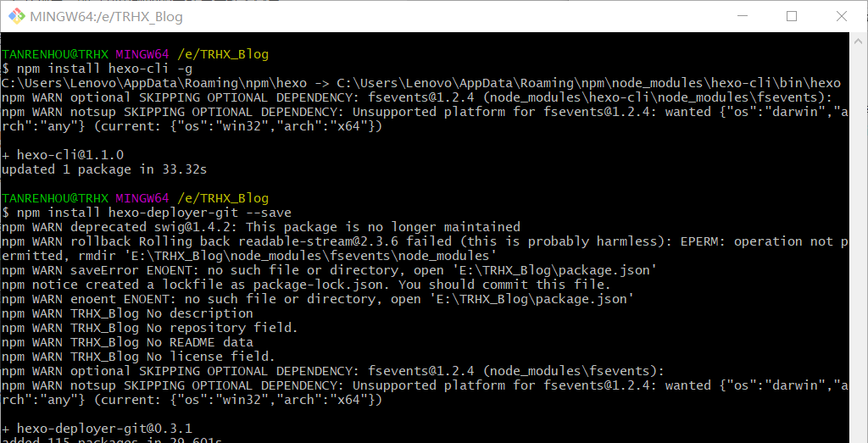Click the optional-dependency warning ending '(node_modules\fsevents):'
This screenshot has width=868, height=443.
[333, 371]
